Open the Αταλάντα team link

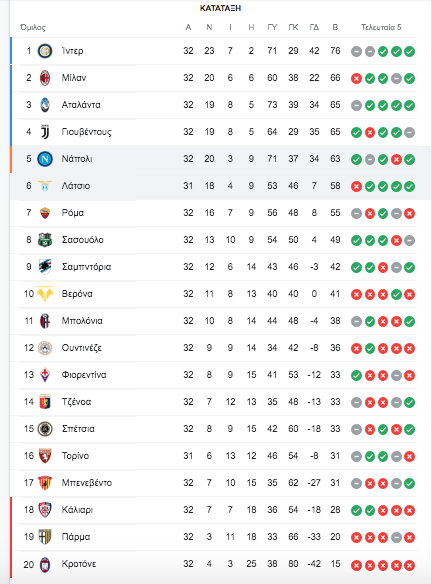click(81, 105)
